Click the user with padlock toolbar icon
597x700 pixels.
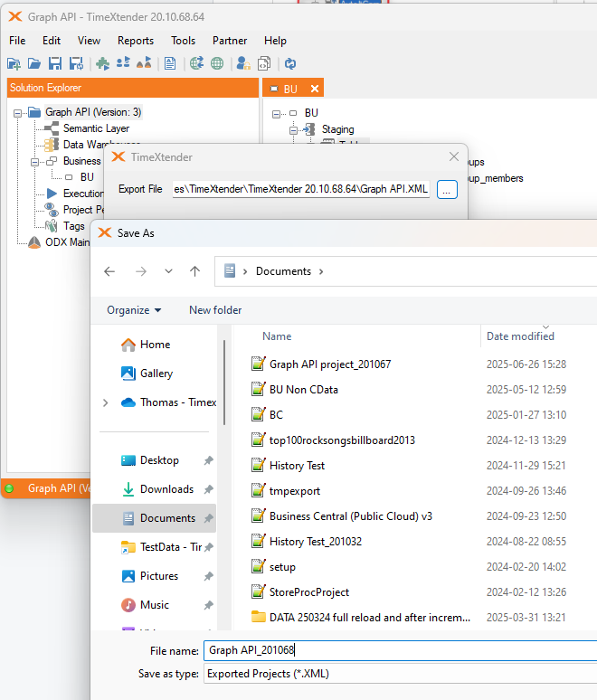point(243,64)
